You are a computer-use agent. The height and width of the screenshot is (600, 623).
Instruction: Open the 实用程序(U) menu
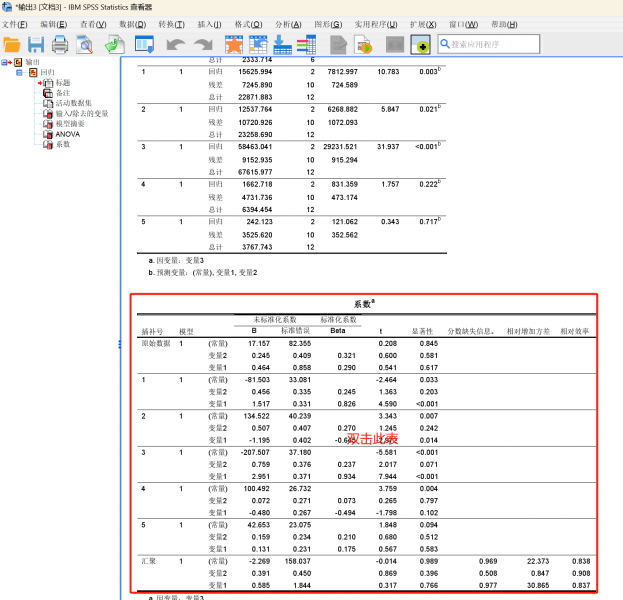point(376,25)
